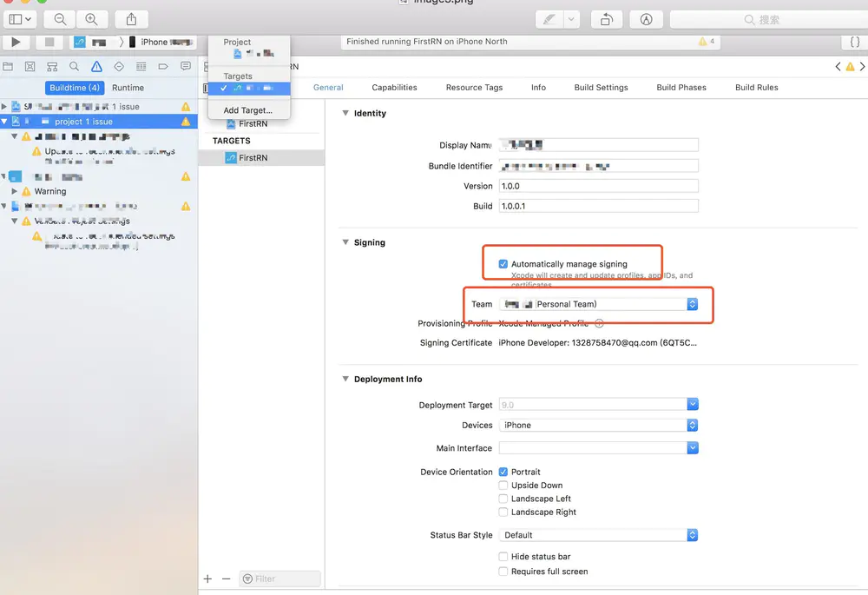Select the Buildtime (4) filter
The width and height of the screenshot is (868, 595).
pyautogui.click(x=75, y=88)
